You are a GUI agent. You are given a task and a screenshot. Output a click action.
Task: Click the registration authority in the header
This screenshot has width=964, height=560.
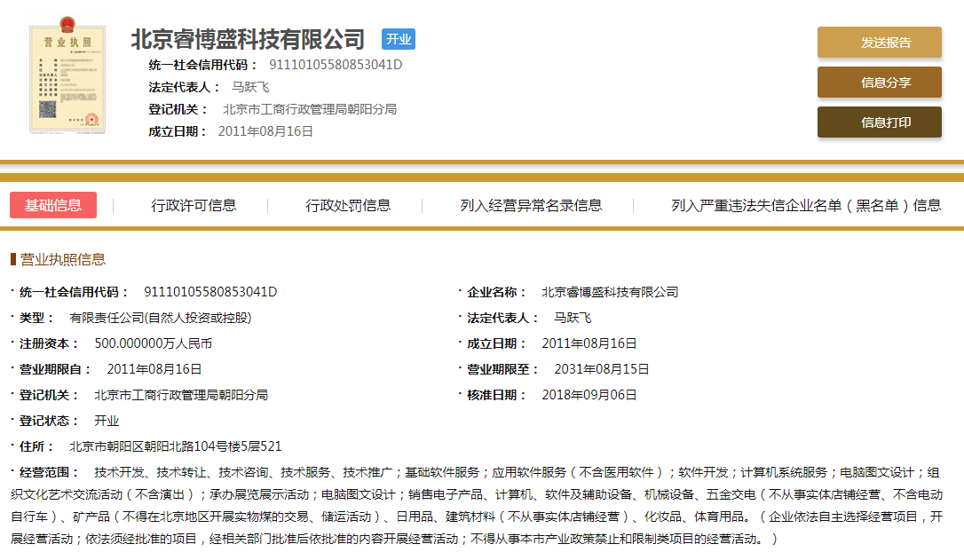310,109
